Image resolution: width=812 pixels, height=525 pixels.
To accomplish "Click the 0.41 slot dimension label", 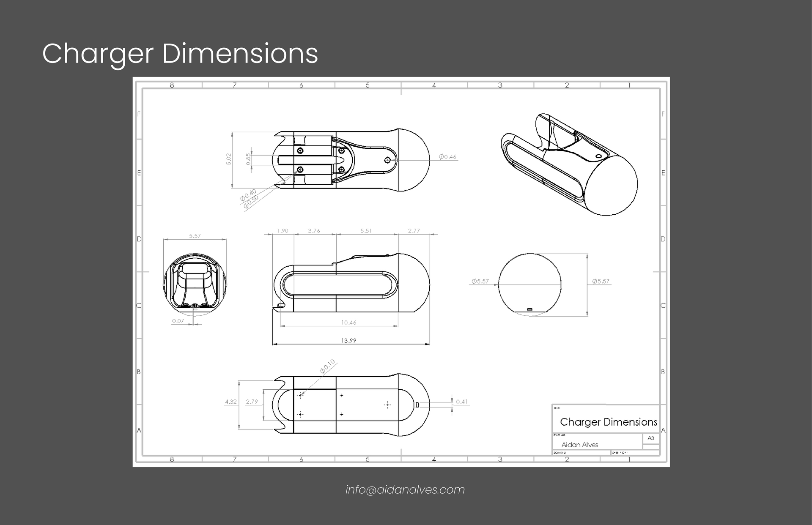I will (x=462, y=402).
